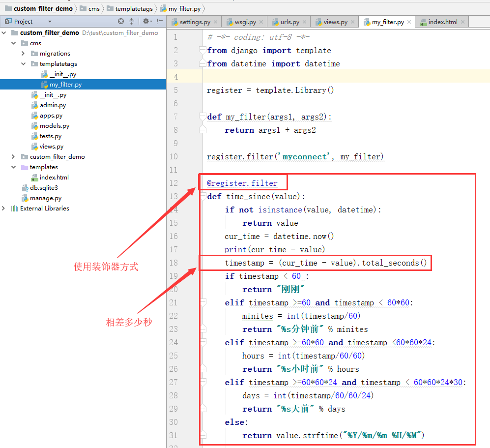The image size is (490, 448).
Task: Switch to the urls.py tab
Action: pyautogui.click(x=289, y=22)
